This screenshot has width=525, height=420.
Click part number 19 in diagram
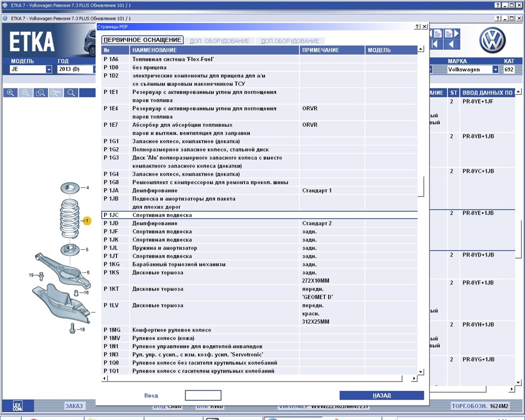pos(31,275)
